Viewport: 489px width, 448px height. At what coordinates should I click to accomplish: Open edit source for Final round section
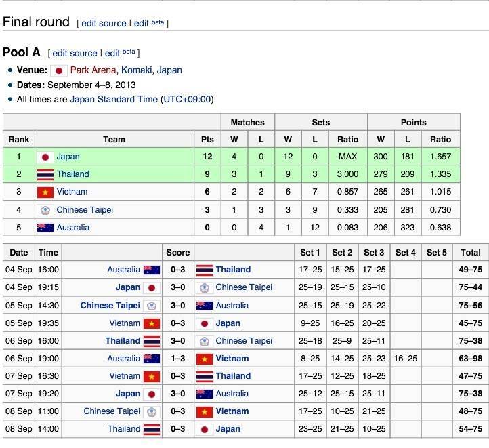pos(104,23)
